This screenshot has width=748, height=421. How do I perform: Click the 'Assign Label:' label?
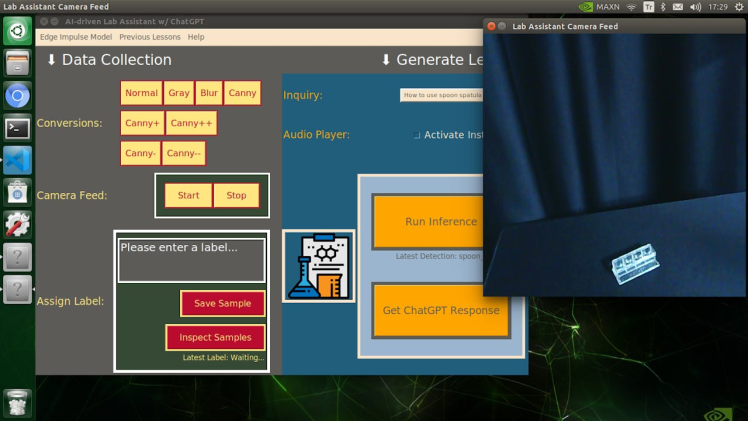point(70,301)
